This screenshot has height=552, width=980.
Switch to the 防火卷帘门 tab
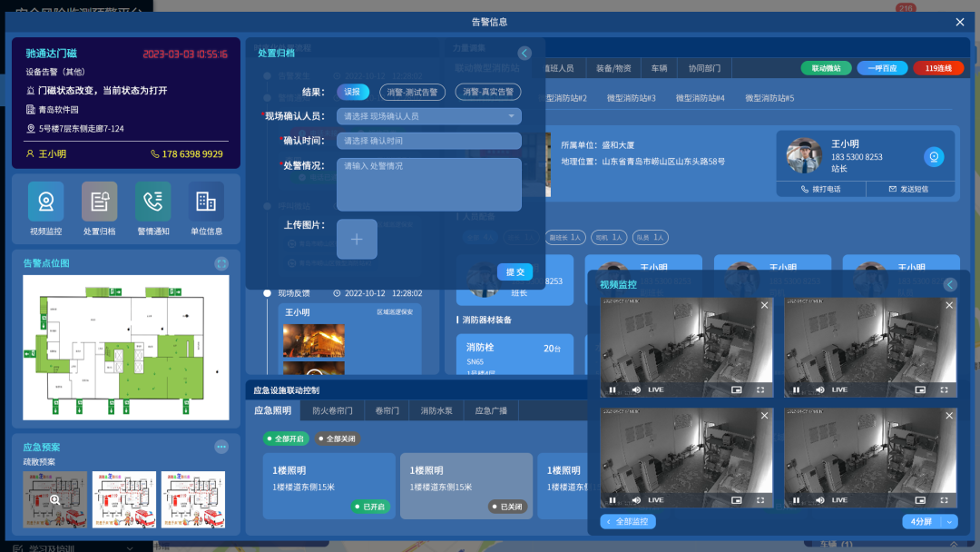point(332,410)
